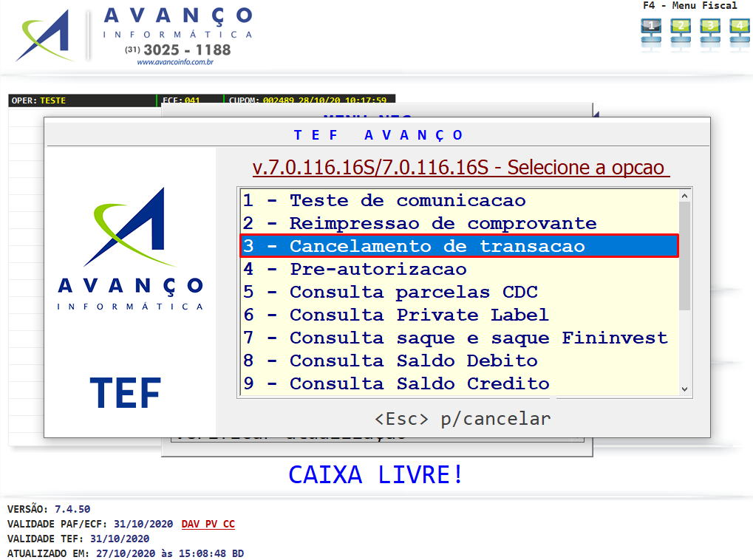
Task: Choose option 1 - Teste de comunicacao
Action: pos(459,200)
